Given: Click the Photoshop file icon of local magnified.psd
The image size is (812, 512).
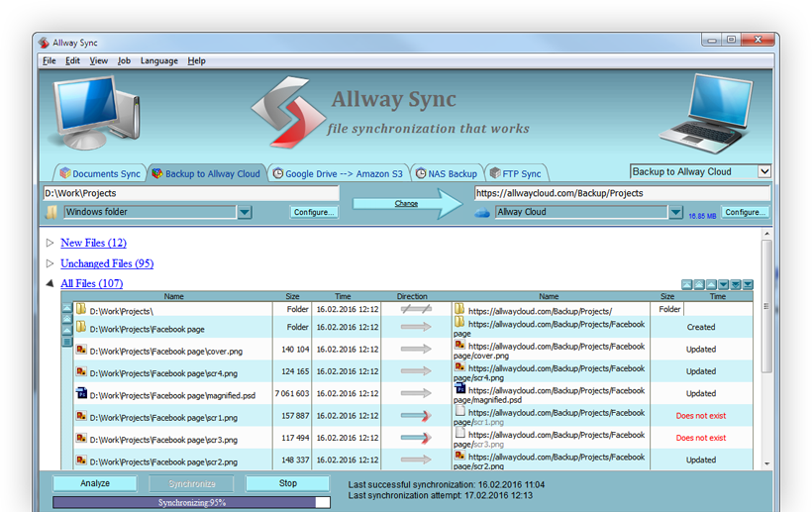Looking at the screenshot, I should [81, 393].
